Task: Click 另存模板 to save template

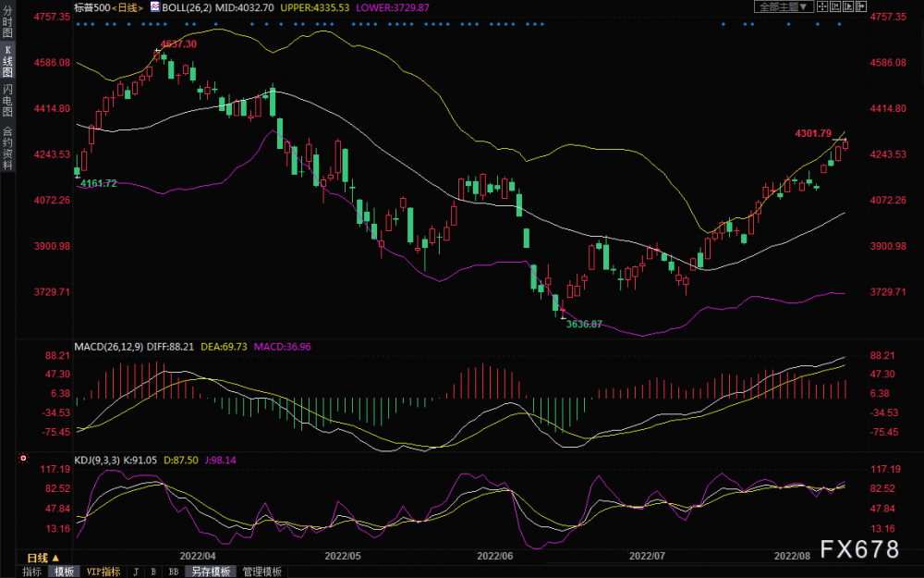Action: click(x=211, y=572)
